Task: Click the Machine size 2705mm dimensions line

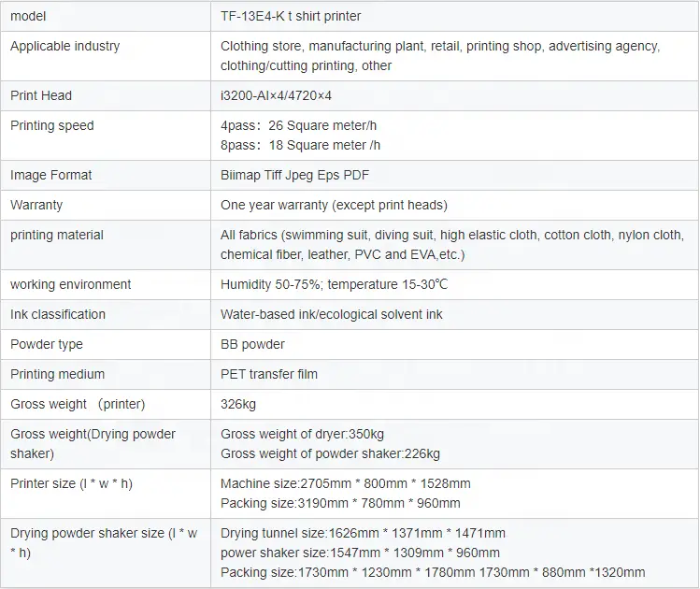Action: coord(346,483)
